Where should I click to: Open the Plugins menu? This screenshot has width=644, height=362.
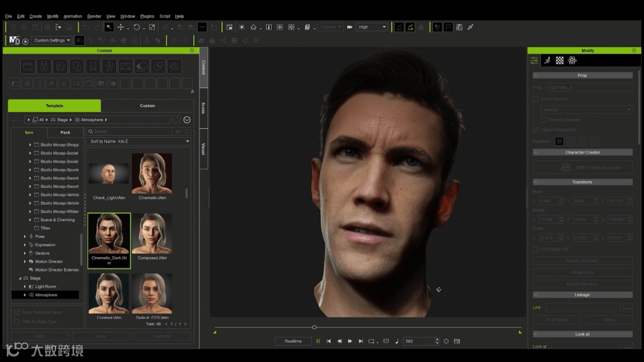pos(147,16)
